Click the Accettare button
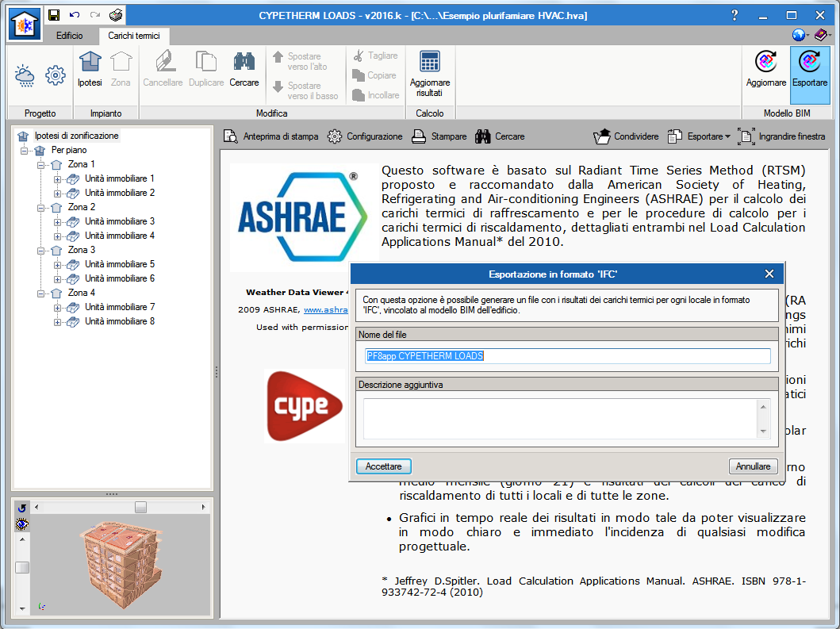The width and height of the screenshot is (840, 629). [384, 466]
